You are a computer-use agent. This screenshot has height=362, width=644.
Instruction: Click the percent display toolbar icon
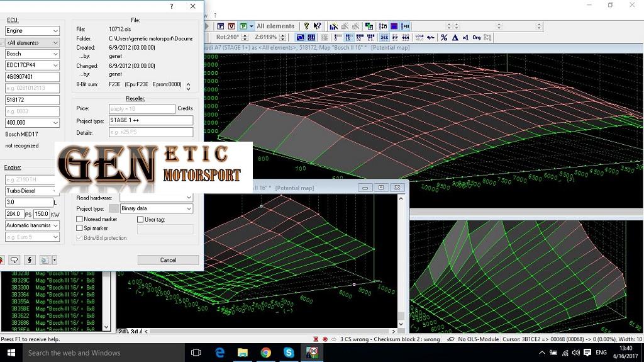click(x=444, y=38)
